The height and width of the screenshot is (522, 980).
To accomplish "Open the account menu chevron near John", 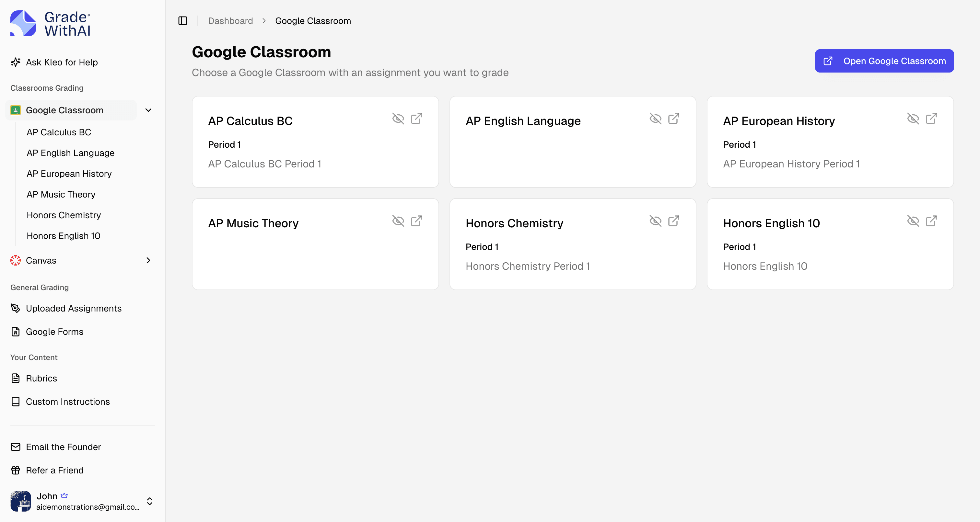I will 150,501.
